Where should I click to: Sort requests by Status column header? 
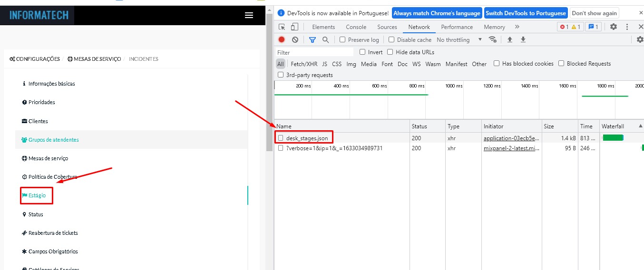tap(428, 126)
